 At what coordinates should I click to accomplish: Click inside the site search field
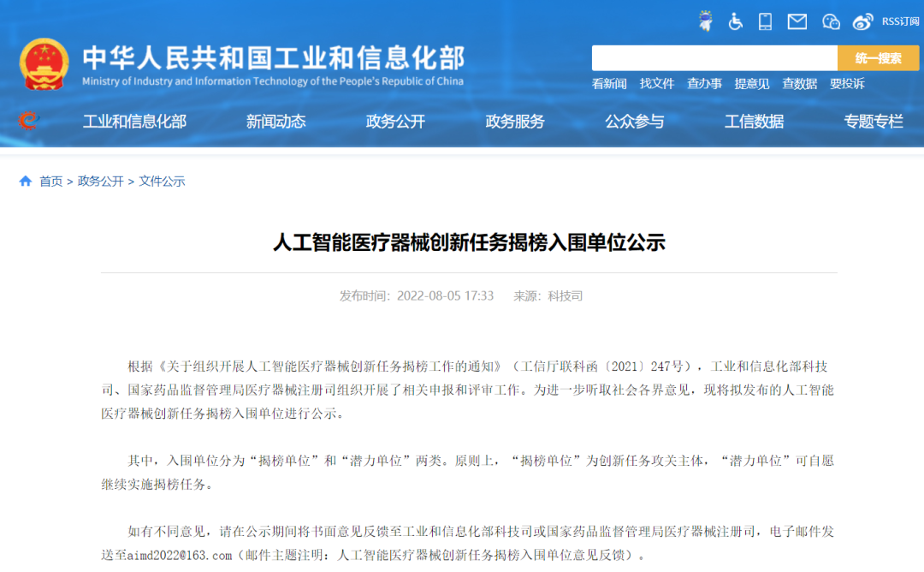(714, 57)
